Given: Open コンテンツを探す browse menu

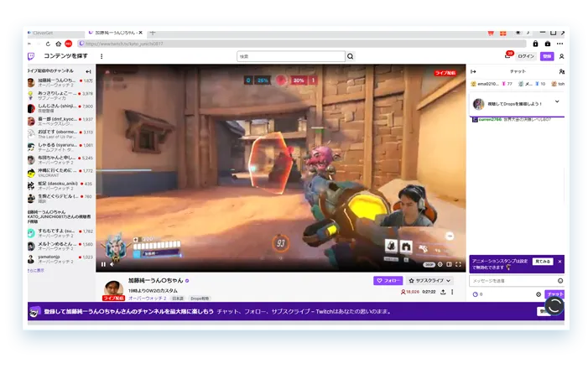Looking at the screenshot, I should [x=65, y=56].
